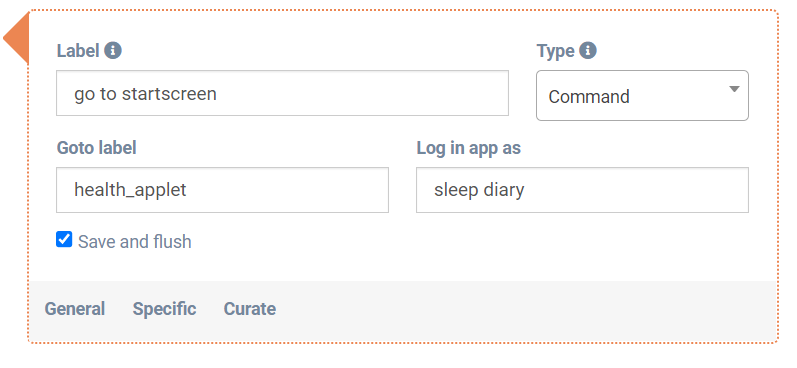Click empty gray footer area beside Curate
The height and width of the screenshot is (368, 797).
tap(524, 309)
